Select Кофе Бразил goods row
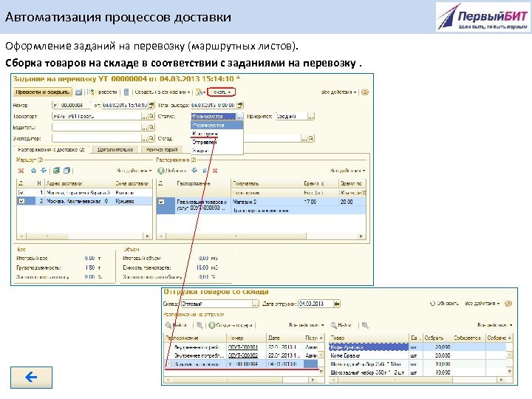The image size is (532, 399). [417, 355]
